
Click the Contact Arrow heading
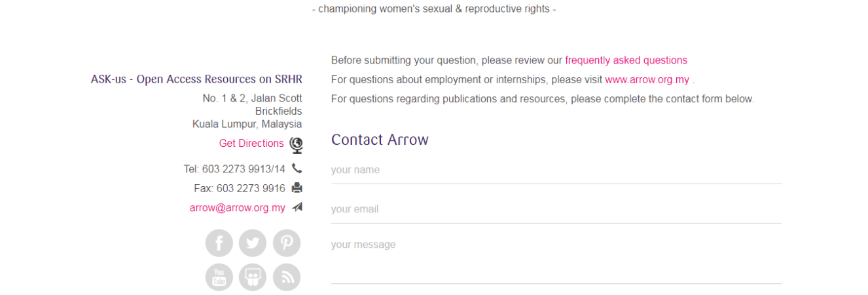380,140
